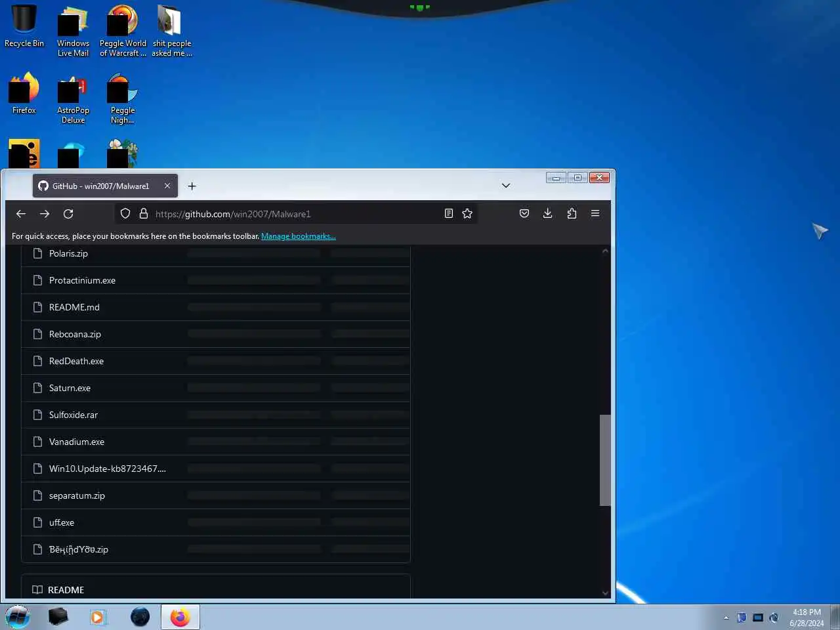
Task: Open the Windows Start menu orb
Action: pos(18,617)
